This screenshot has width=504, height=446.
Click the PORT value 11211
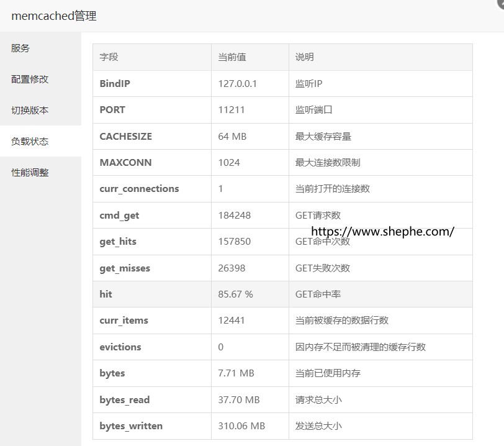[x=232, y=110]
